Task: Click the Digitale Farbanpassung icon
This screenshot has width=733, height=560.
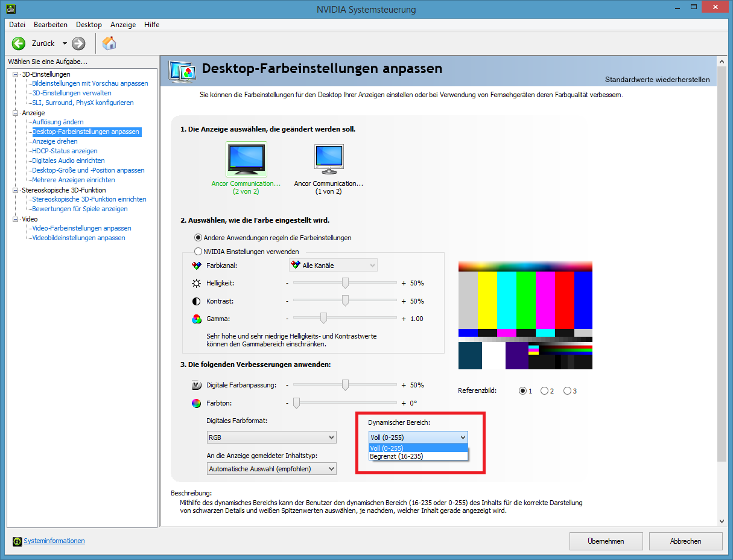Action: click(x=196, y=385)
